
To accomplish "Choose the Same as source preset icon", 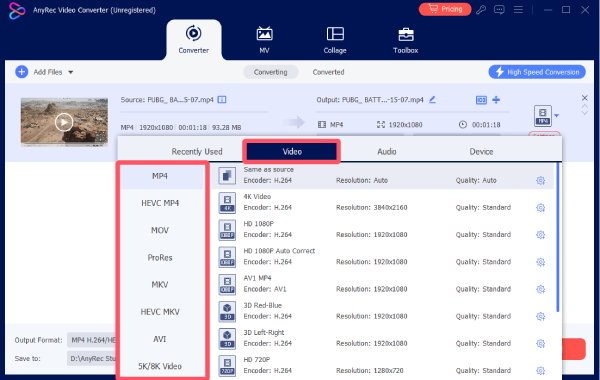I will pos(227,176).
